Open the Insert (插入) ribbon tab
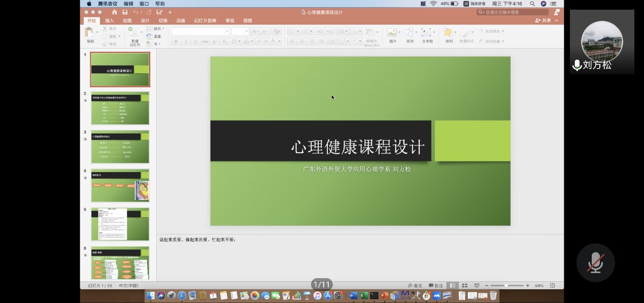 click(110, 21)
